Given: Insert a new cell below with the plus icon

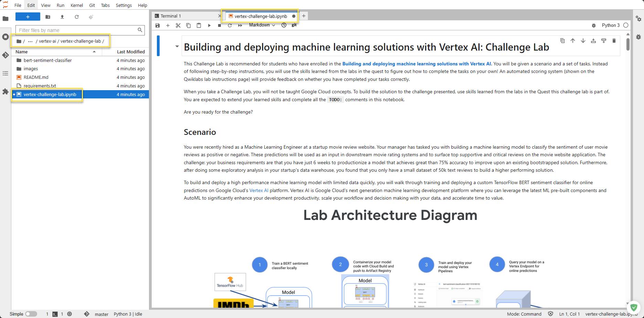Looking at the screenshot, I should point(168,25).
